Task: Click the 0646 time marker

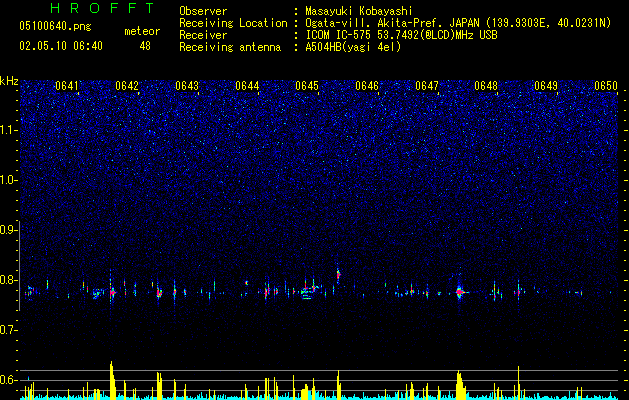Action: point(367,86)
